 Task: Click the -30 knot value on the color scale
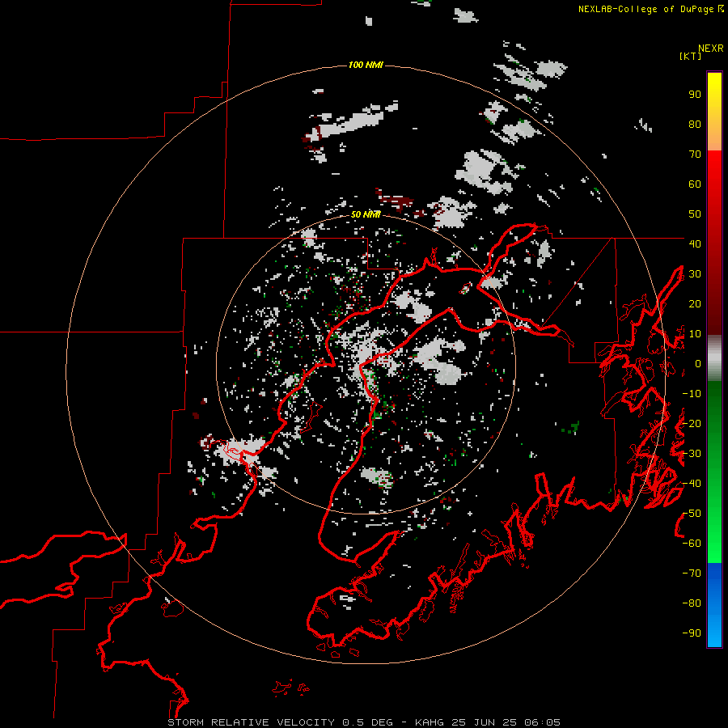(x=692, y=454)
